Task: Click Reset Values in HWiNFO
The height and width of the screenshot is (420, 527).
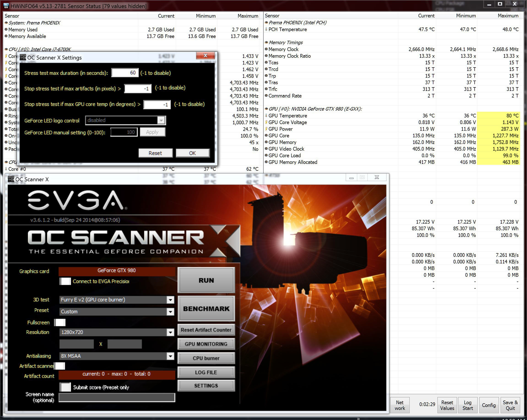Action: click(x=447, y=405)
